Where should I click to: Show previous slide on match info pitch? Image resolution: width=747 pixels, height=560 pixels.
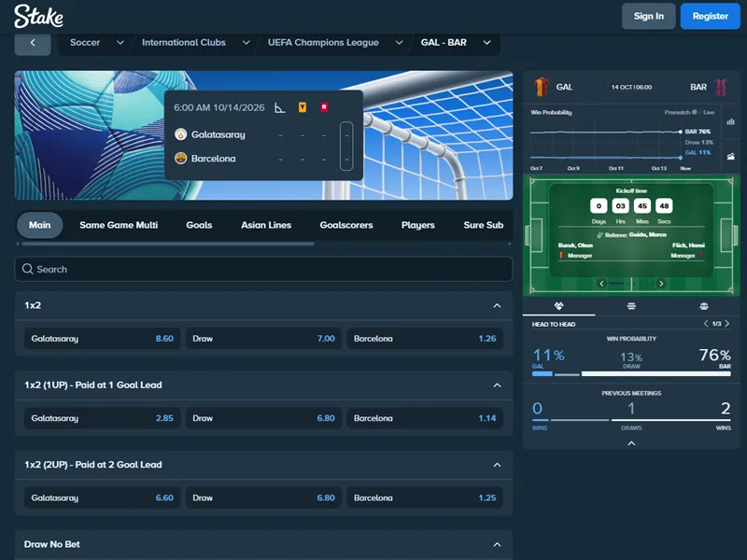pos(601,284)
